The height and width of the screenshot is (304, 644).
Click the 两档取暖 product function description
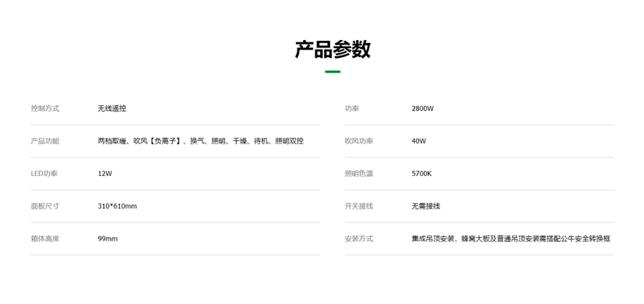pyautogui.click(x=201, y=141)
